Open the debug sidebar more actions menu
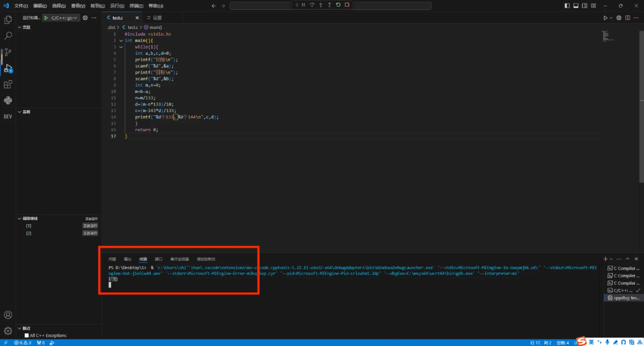Image resolution: width=644 pixels, height=346 pixels. (x=94, y=18)
